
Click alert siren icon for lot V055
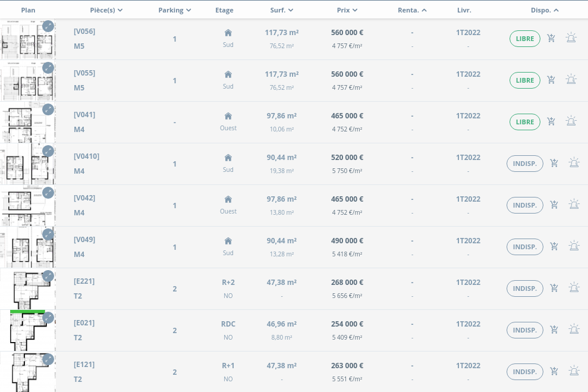[x=571, y=80]
